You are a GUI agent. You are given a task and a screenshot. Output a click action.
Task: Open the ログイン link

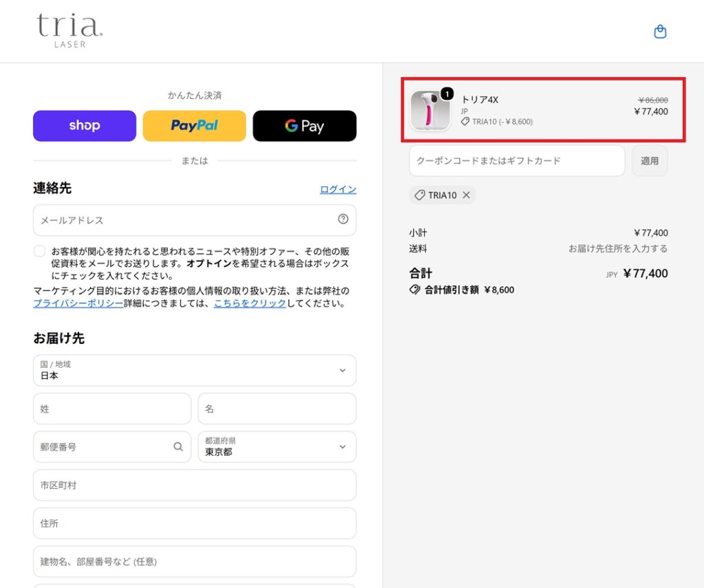[338, 189]
